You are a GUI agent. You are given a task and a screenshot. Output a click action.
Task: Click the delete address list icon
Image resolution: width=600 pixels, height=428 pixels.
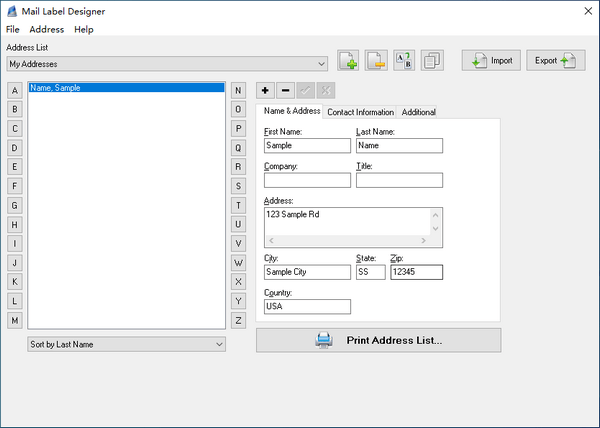pos(376,61)
